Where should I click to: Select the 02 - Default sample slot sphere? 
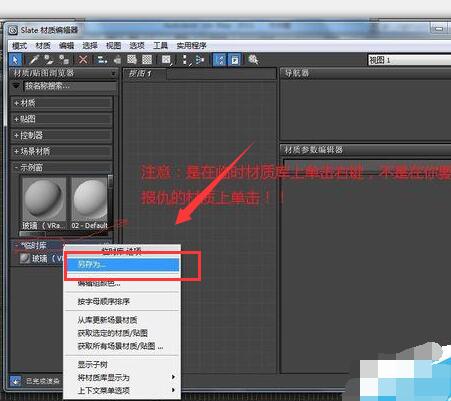point(89,199)
